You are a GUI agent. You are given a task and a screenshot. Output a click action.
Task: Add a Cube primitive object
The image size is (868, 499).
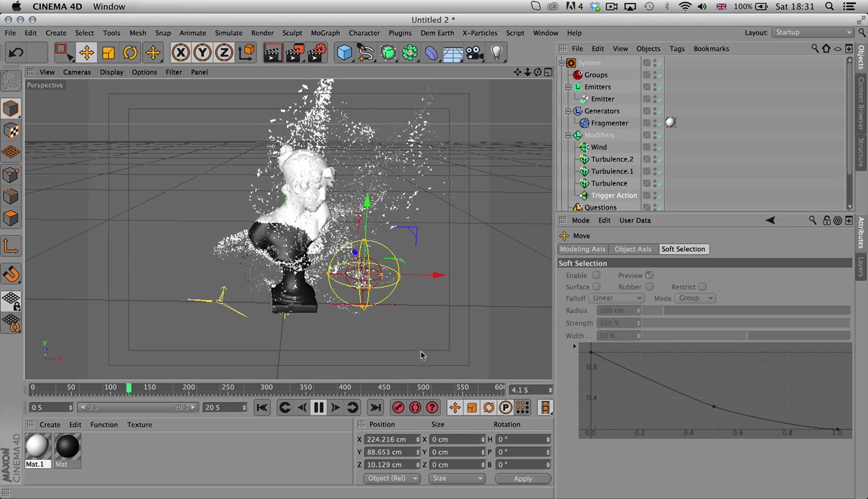click(344, 53)
